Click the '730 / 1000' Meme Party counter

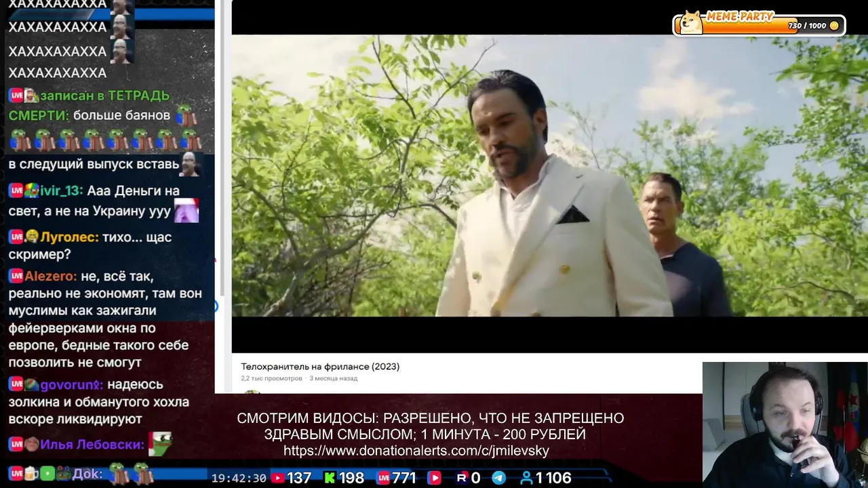(x=807, y=26)
